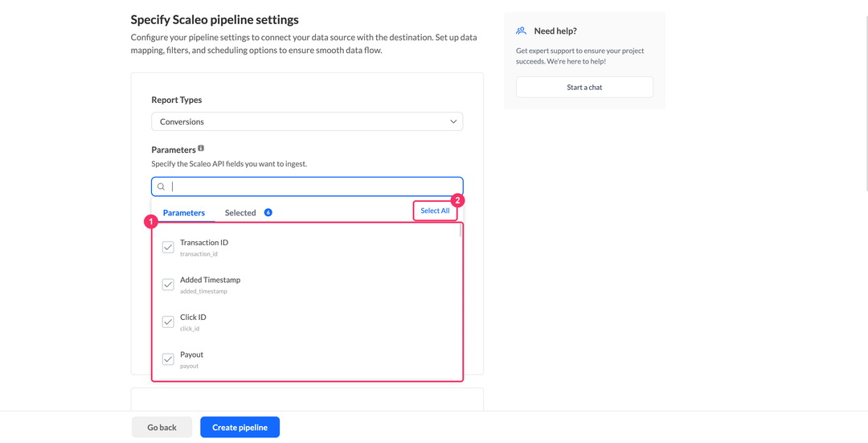Toggle the Click ID checkbox

(168, 322)
